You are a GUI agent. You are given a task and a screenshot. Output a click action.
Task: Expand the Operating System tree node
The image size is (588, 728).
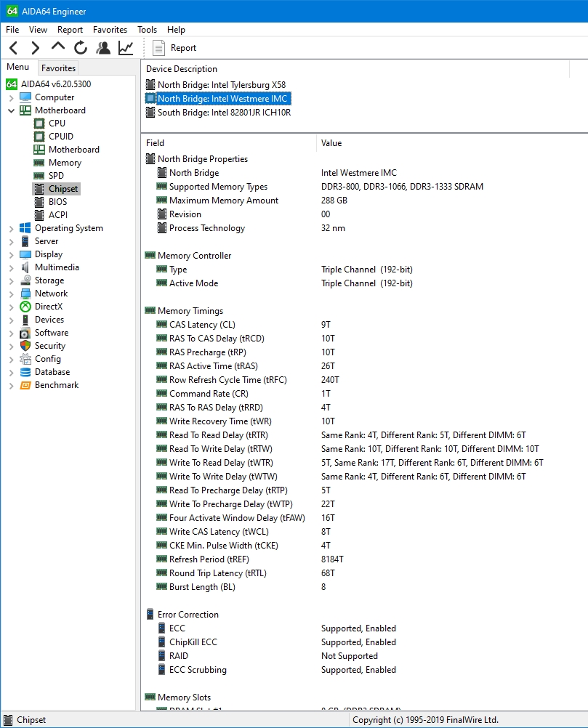point(11,228)
